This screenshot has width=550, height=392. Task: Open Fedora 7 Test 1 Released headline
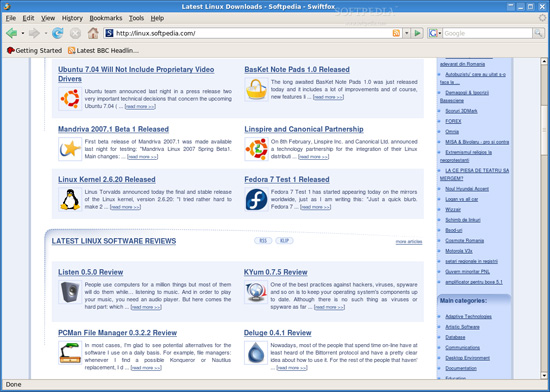tap(287, 180)
